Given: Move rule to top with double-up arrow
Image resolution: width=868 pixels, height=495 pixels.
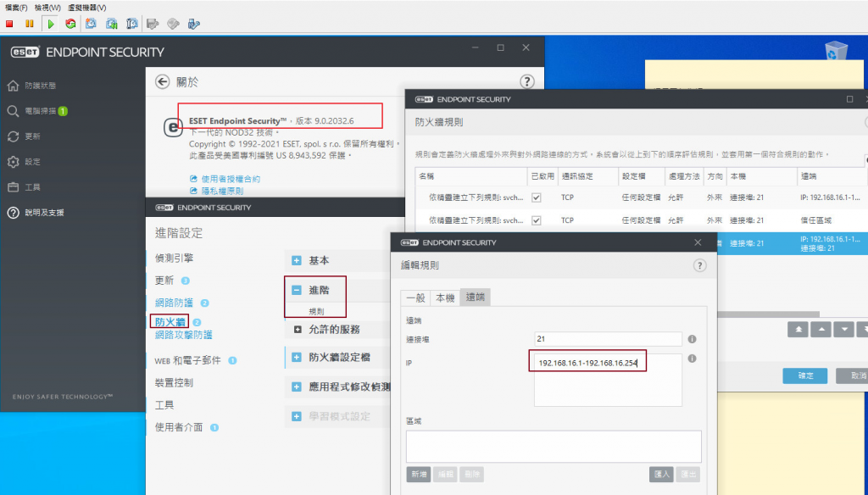Looking at the screenshot, I should [x=798, y=330].
